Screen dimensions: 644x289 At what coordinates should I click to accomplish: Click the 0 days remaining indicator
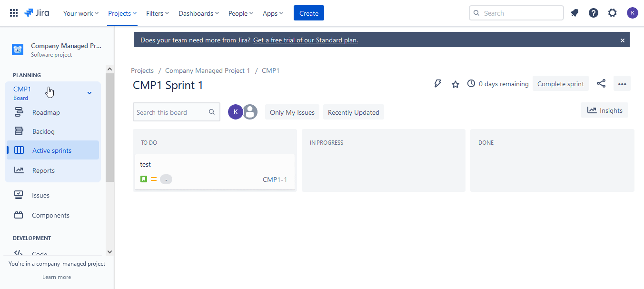498,84
